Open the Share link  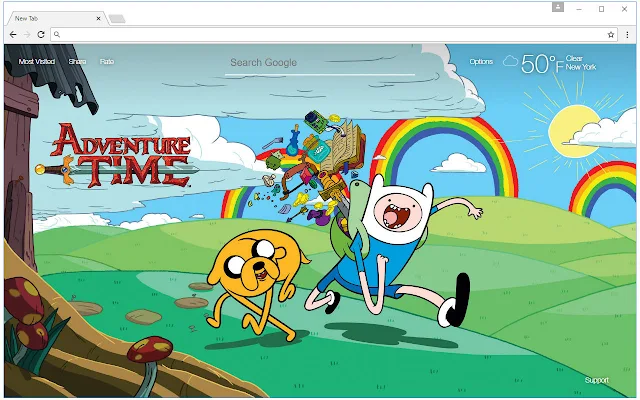click(x=77, y=62)
